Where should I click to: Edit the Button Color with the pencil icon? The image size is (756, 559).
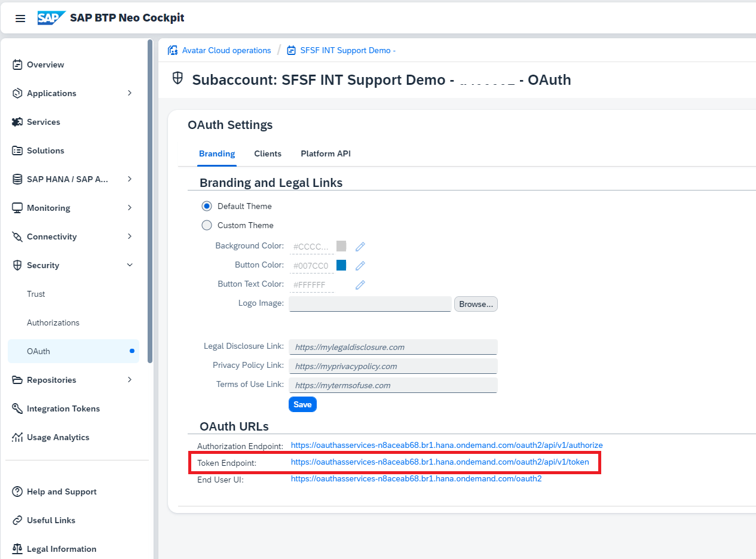coord(360,265)
